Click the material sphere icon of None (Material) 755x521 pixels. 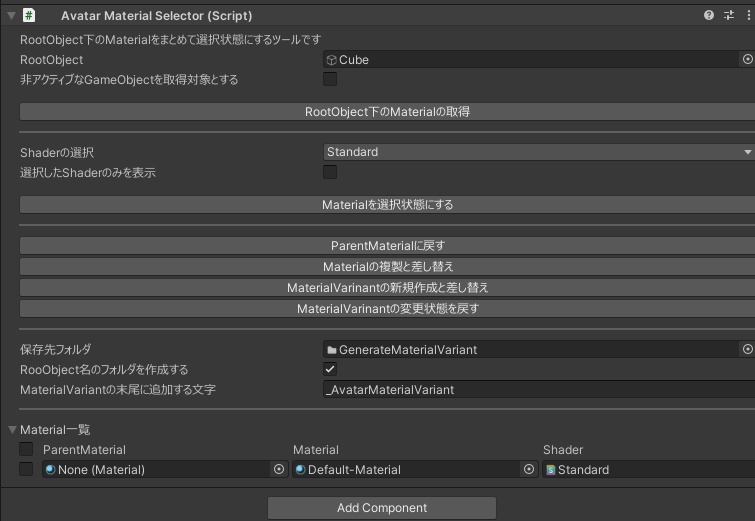pos(51,469)
